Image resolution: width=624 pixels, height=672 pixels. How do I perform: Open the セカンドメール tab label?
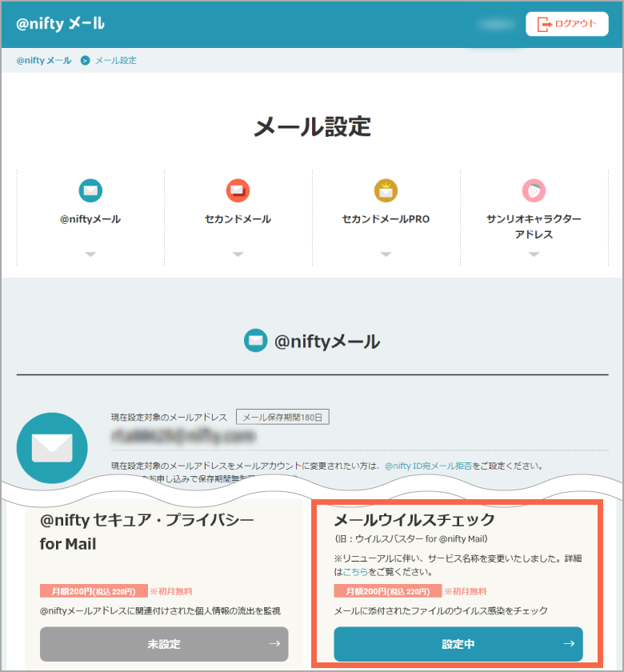238,219
